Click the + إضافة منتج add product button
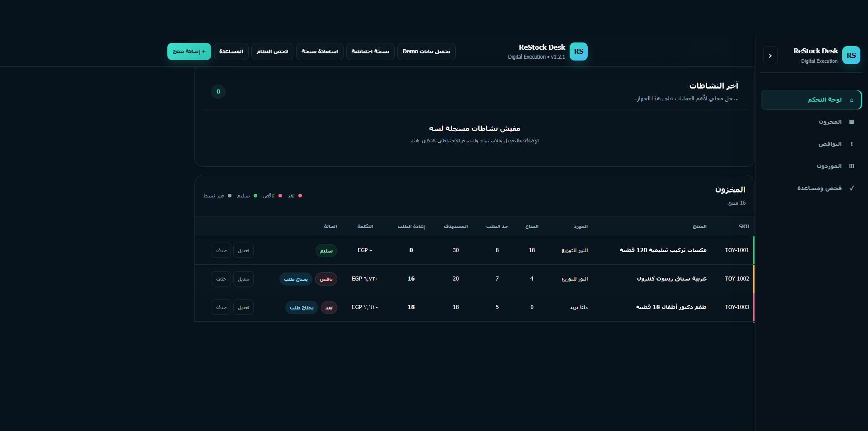 click(189, 52)
